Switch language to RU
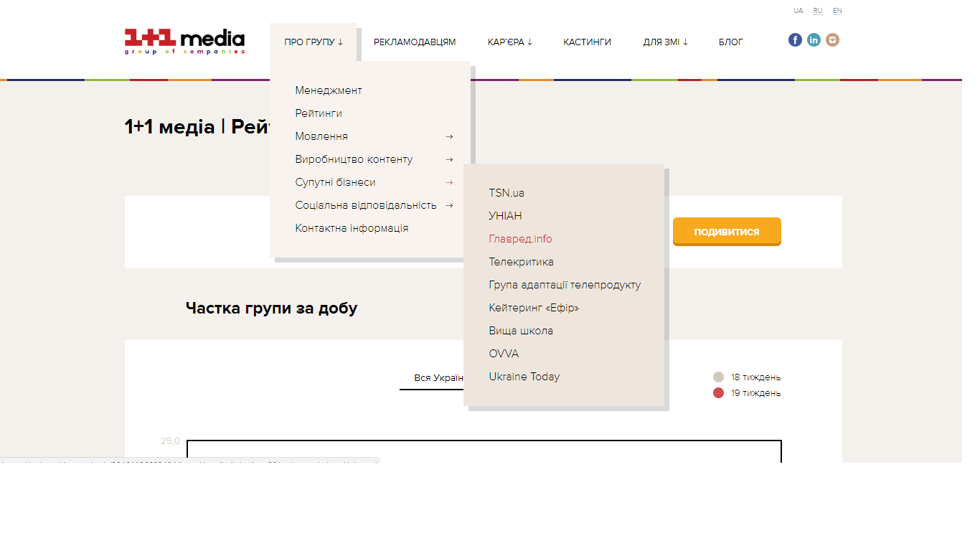Screen dimensions: 980x551 (818, 11)
